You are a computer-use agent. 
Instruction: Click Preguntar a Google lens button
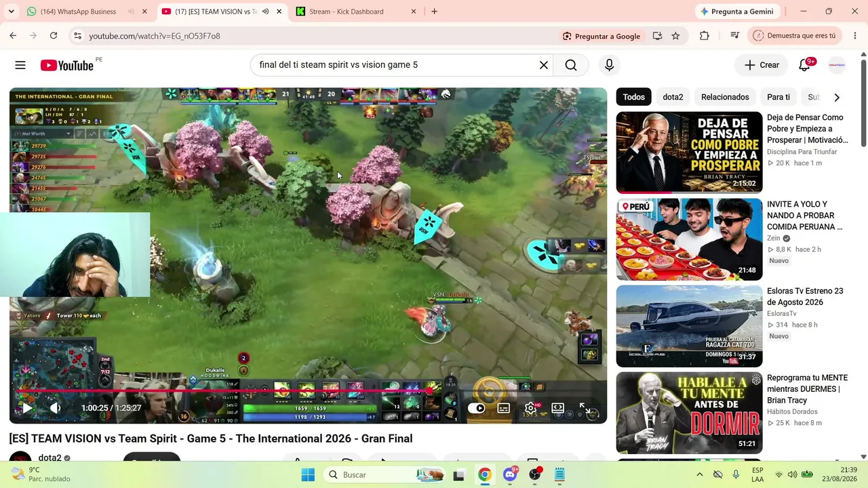[x=601, y=36]
